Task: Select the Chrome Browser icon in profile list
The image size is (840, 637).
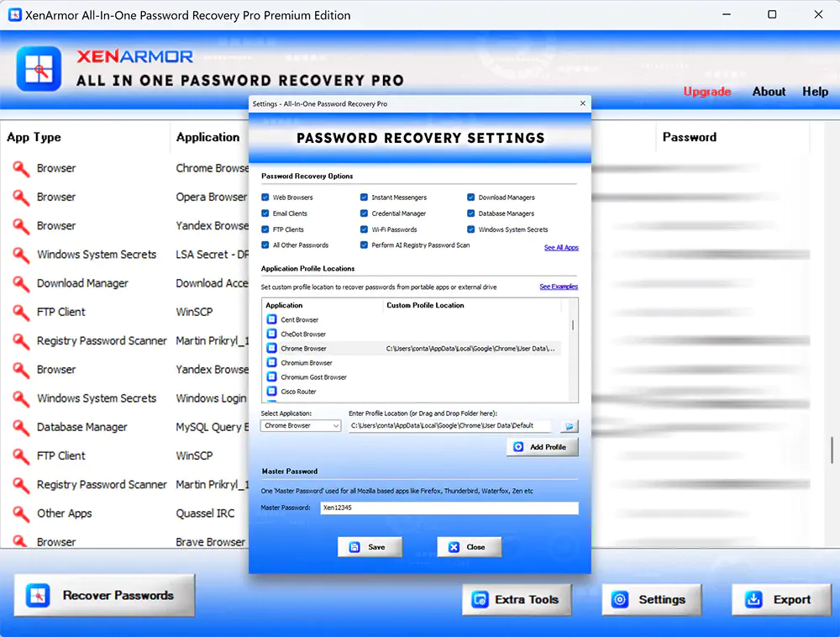Action: (x=272, y=348)
